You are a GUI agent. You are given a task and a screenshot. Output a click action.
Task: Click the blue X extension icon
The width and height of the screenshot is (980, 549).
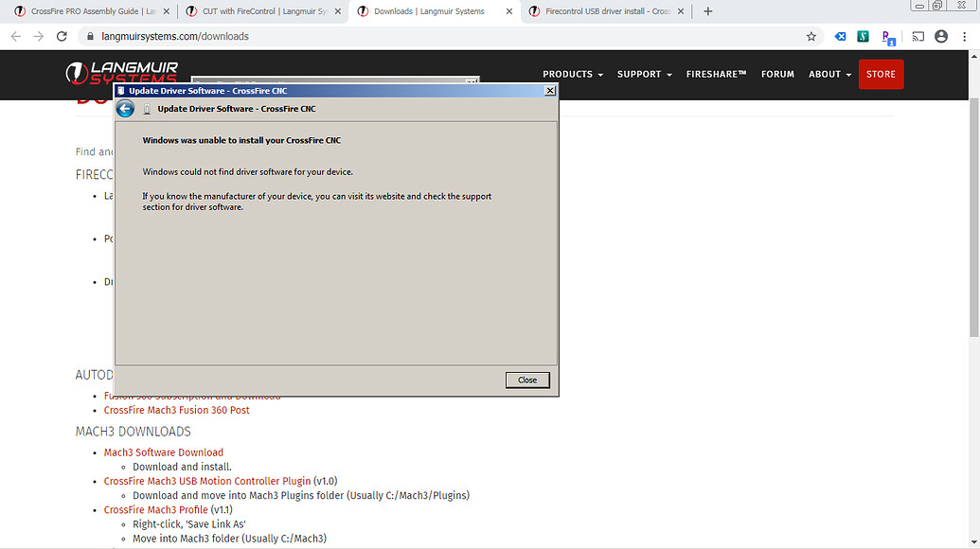[x=839, y=36]
